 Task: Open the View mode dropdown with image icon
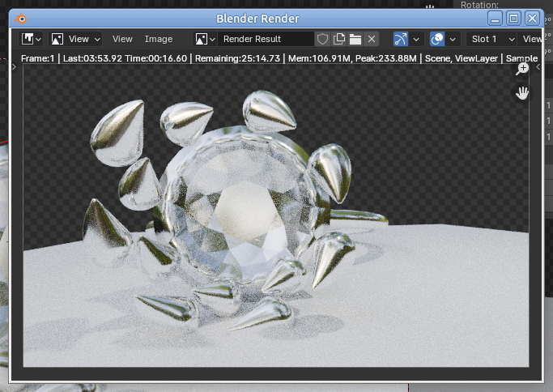pyautogui.click(x=76, y=39)
